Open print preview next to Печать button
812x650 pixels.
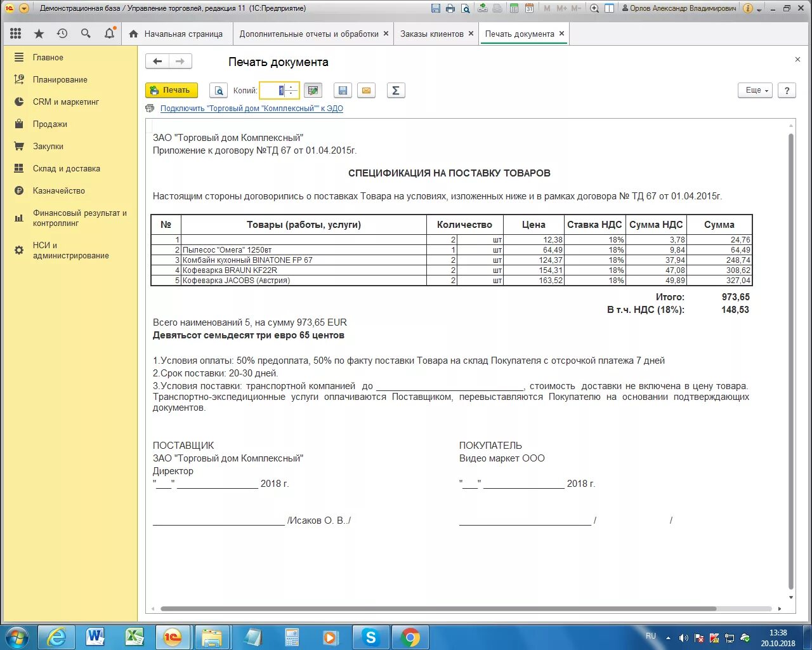(218, 90)
